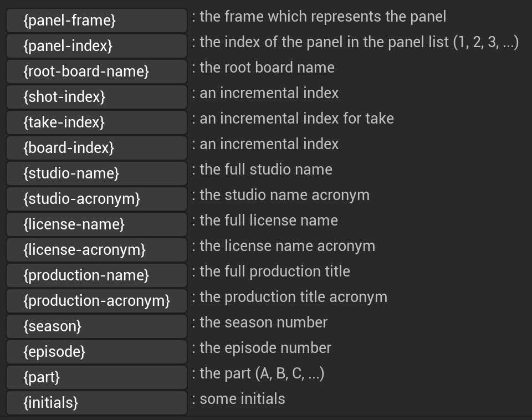Insert the {panel-index} placeholder

(96, 46)
